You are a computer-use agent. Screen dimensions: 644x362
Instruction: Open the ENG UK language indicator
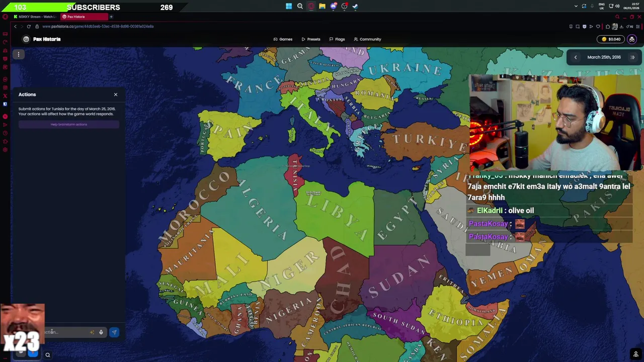[601, 7]
